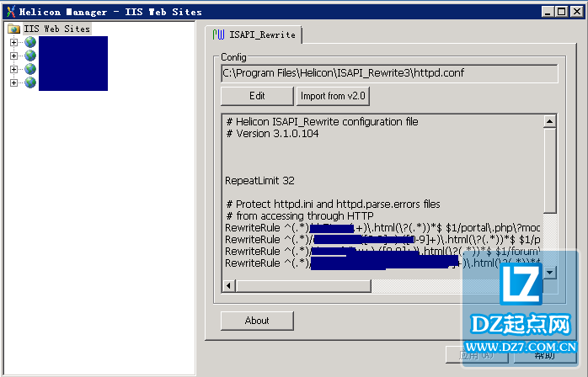Click the fourth website globe icon

[x=30, y=82]
